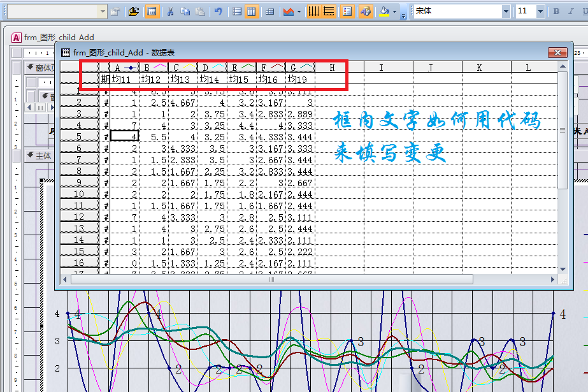588x392 pixels.
Task: Click the series name cell 均14
Action: click(x=212, y=79)
